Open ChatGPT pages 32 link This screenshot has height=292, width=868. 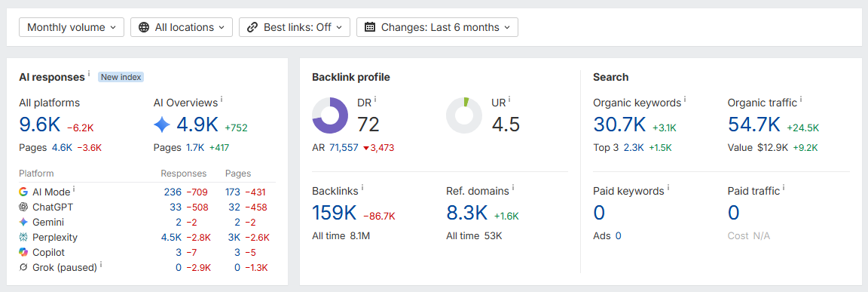tap(234, 207)
